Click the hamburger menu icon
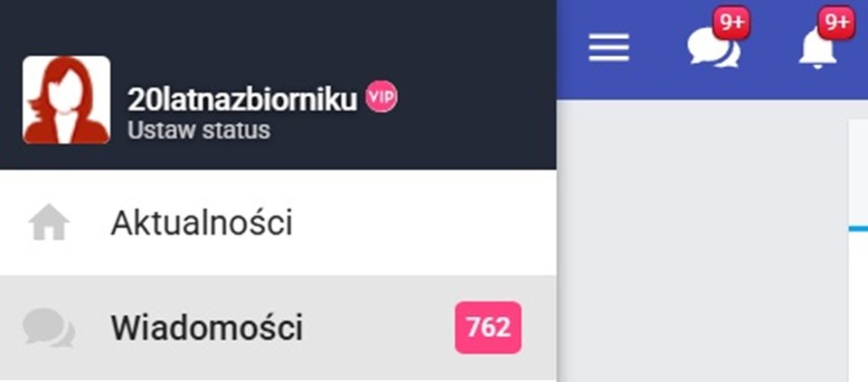This screenshot has height=382, width=868. [609, 48]
